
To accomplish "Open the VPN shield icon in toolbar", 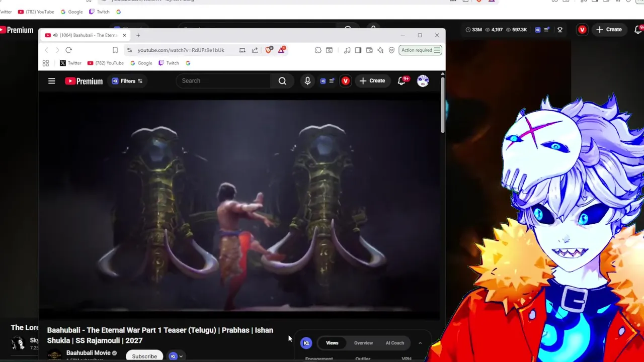I will [391, 50].
